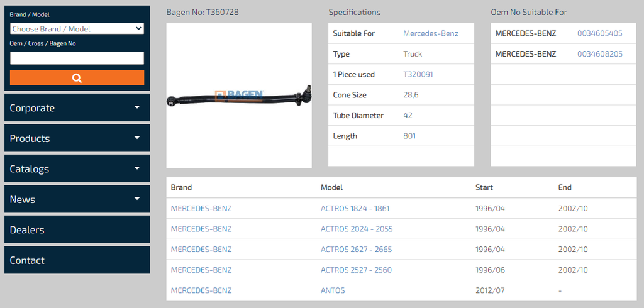This screenshot has width=644, height=308.
Task: Expand the Corporate menu arrow
Action: pos(137,107)
